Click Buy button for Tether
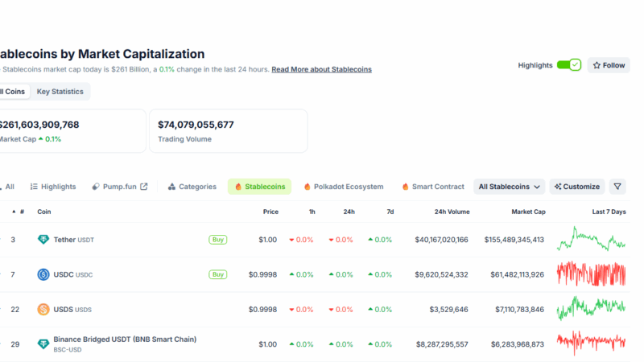The image size is (644, 362). point(217,240)
